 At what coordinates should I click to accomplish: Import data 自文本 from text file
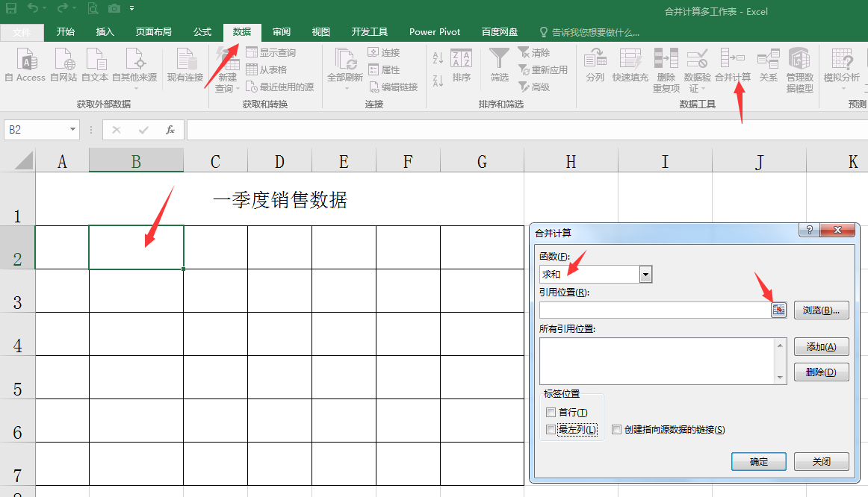tap(95, 65)
